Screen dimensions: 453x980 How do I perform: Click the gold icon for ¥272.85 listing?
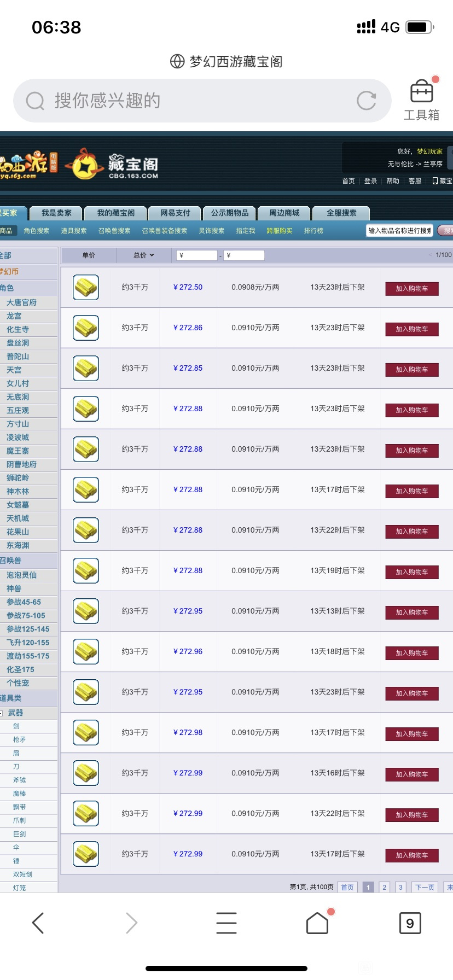click(x=86, y=368)
